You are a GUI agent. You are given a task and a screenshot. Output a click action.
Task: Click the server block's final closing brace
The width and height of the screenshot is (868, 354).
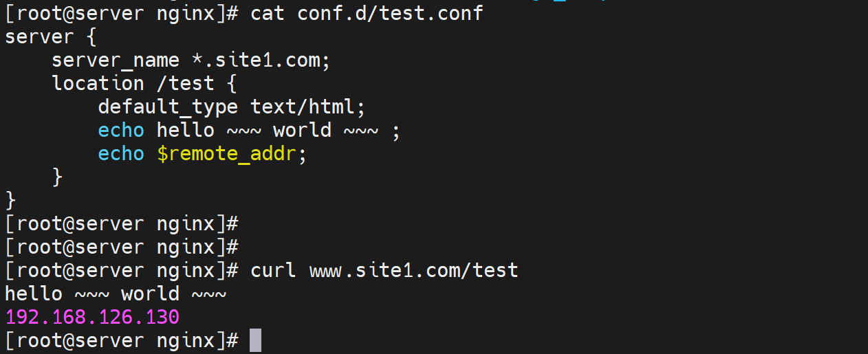10,200
